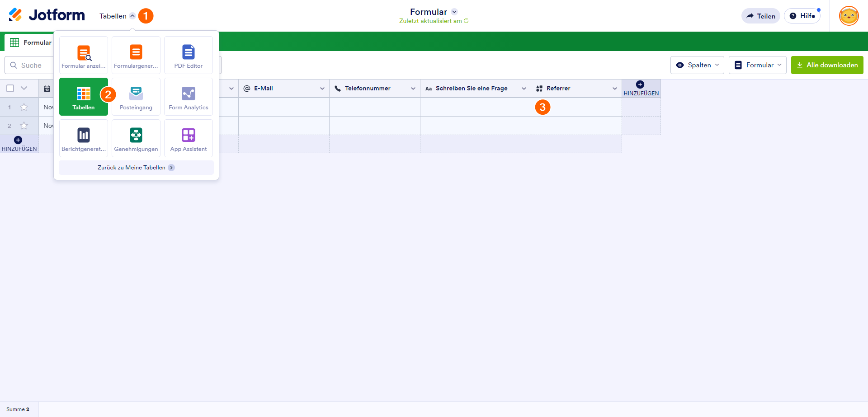Click Zurück zu Meine Tabellen link
The image size is (868, 417).
click(x=136, y=168)
